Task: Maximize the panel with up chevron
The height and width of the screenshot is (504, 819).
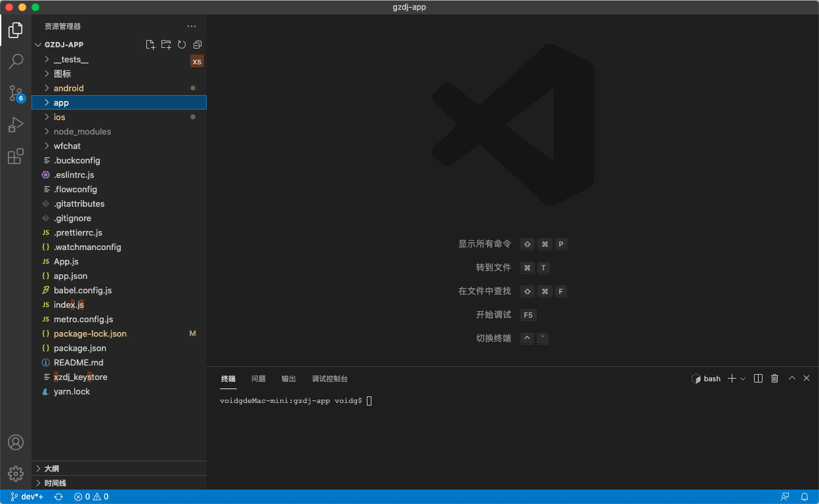Action: [x=792, y=379]
